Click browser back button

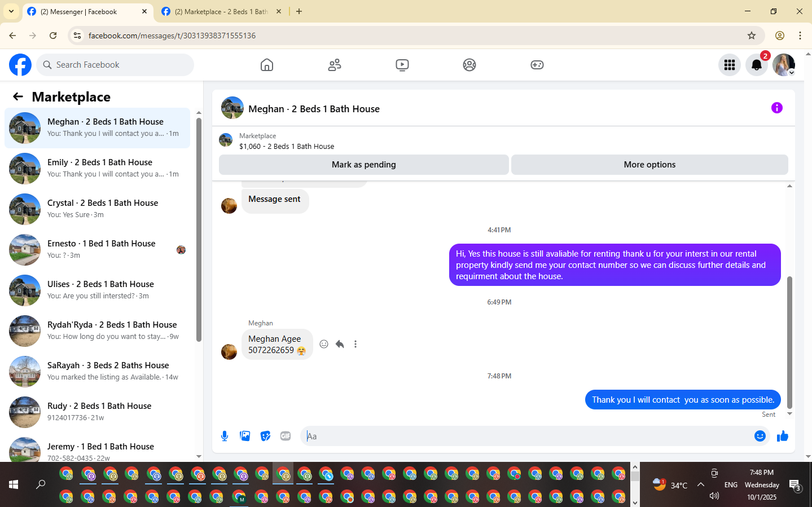(x=12, y=36)
